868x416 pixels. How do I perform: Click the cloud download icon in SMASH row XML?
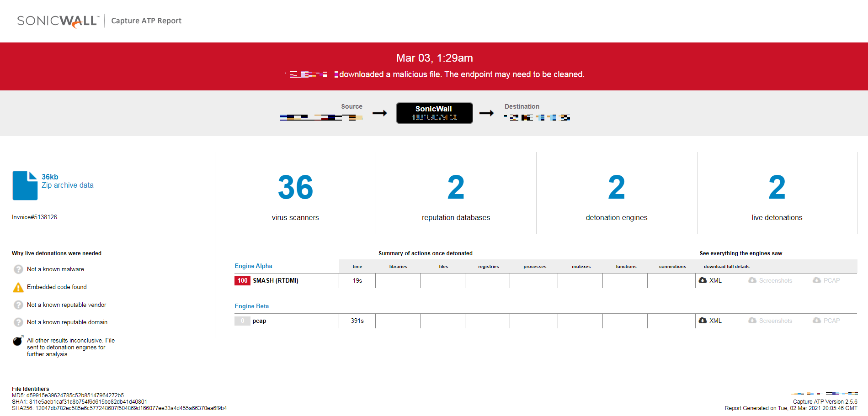[703, 280]
